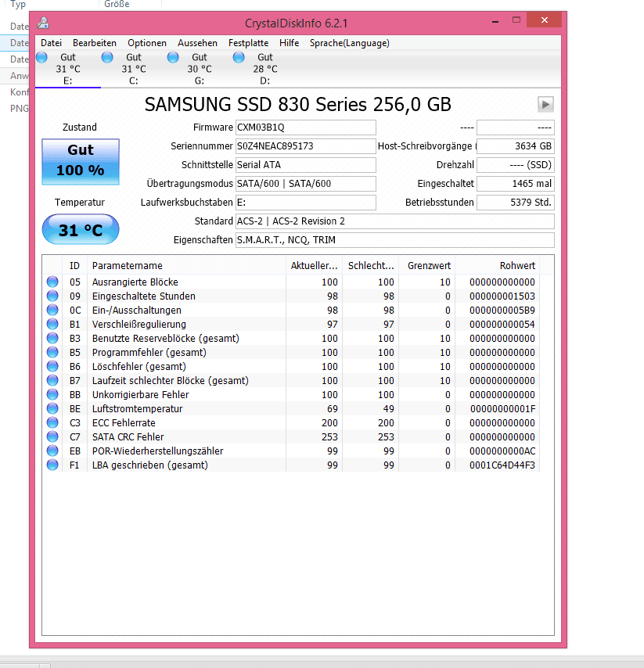Select the C: drive tab
The image size is (644, 668).
point(133,69)
